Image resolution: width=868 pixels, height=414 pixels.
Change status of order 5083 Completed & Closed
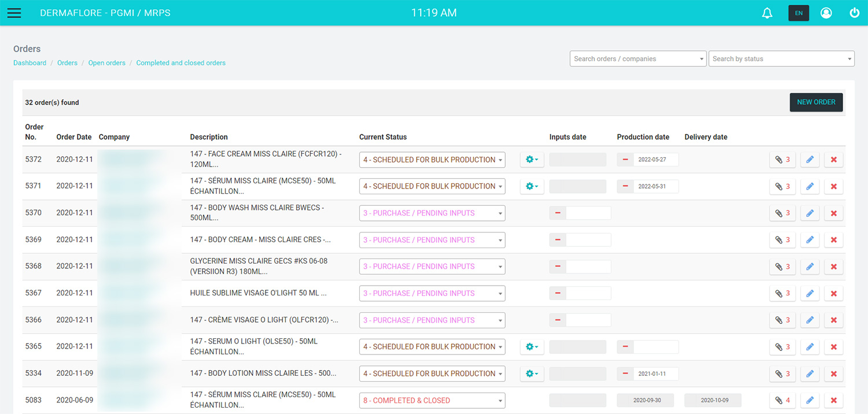pos(432,400)
